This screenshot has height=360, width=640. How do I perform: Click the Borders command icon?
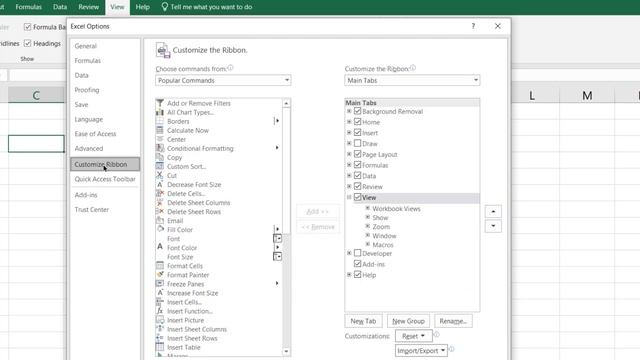click(x=160, y=121)
